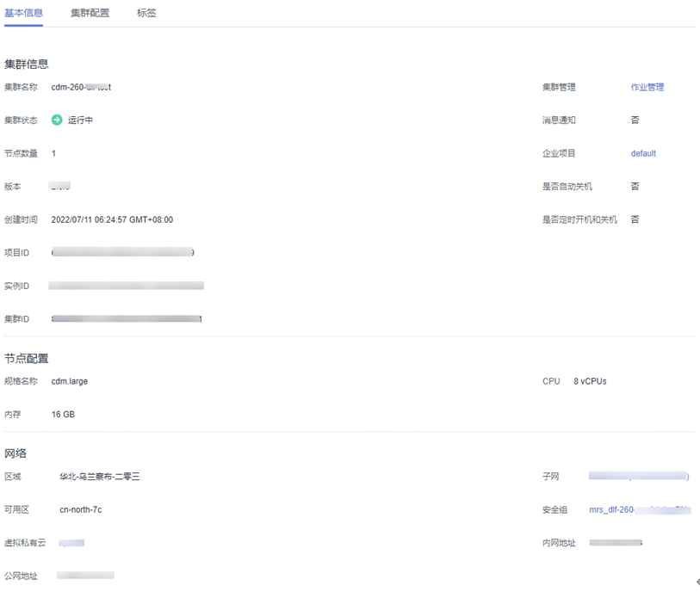Open the mrs_dlf-260 security group link
This screenshot has width=700, height=598.
coord(637,510)
